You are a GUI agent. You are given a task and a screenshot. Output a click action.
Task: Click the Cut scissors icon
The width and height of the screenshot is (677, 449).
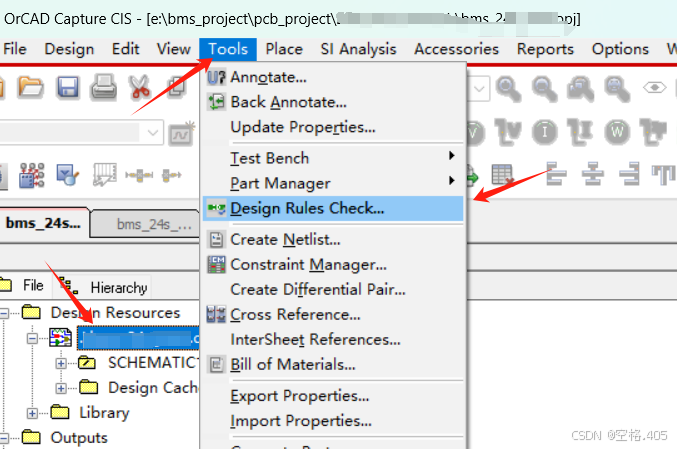pyautogui.click(x=139, y=87)
